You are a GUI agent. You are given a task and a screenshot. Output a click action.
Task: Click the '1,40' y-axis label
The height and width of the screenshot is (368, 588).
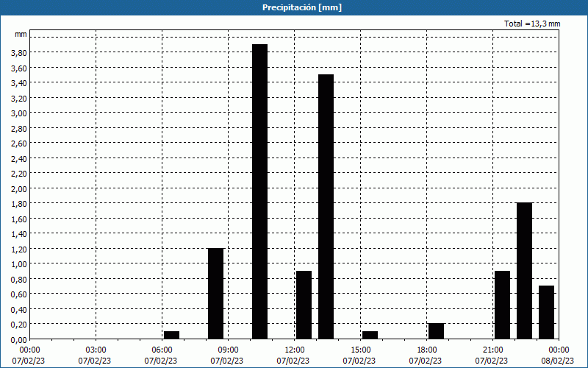19,234
